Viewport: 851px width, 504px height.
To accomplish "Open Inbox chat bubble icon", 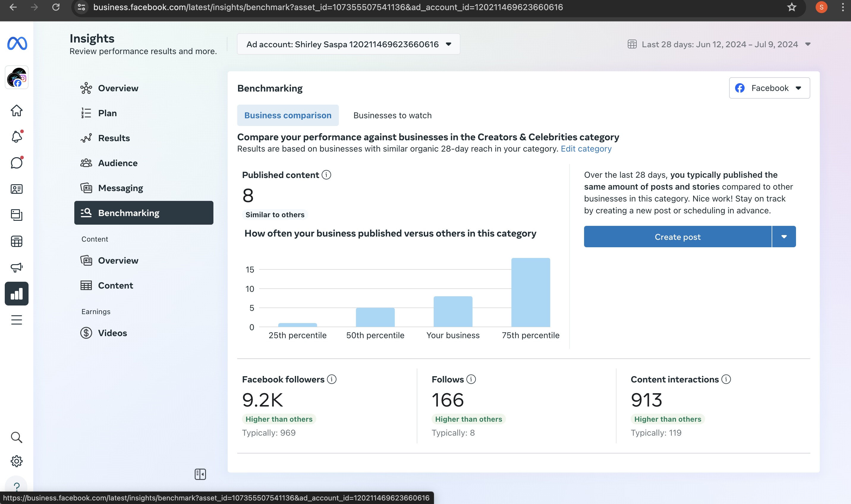I will click(x=16, y=163).
